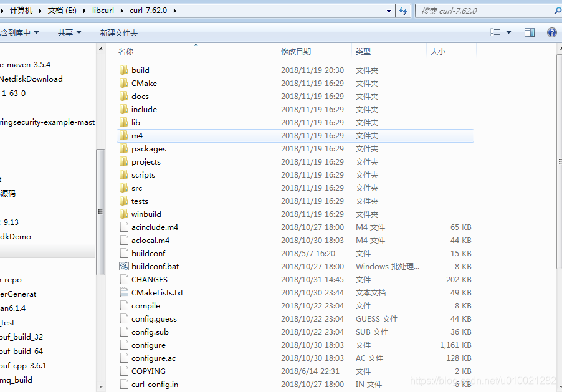Select the packages folder icon

point(123,148)
